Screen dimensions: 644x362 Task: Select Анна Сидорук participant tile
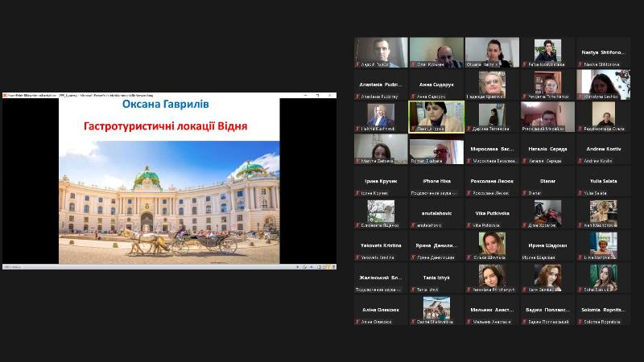coord(436,84)
